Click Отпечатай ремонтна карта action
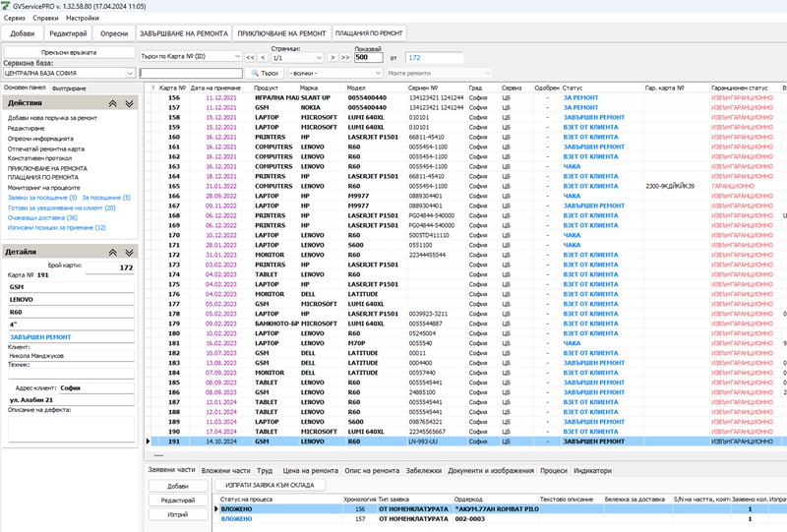 click(45, 149)
